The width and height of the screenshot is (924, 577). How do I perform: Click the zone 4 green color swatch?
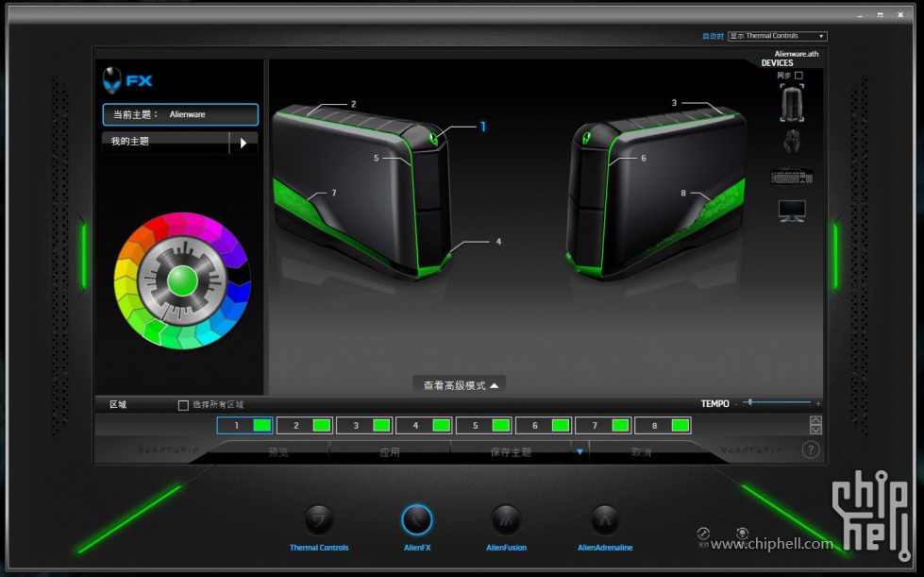click(442, 426)
